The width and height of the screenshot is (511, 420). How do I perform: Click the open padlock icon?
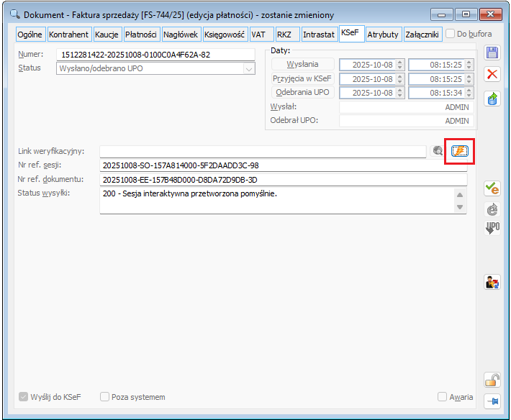tap(492, 380)
